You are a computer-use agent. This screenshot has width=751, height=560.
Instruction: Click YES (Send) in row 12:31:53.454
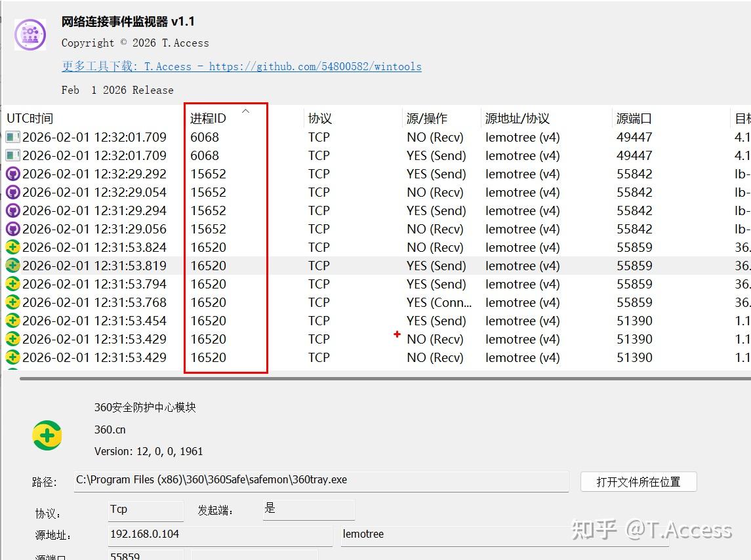pos(436,321)
